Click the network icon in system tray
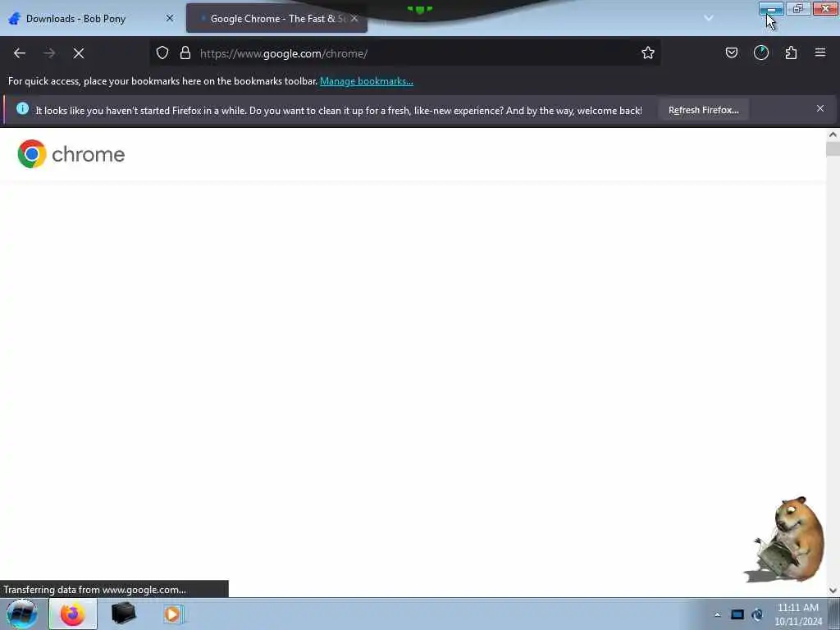The width and height of the screenshot is (840, 630). 757,614
